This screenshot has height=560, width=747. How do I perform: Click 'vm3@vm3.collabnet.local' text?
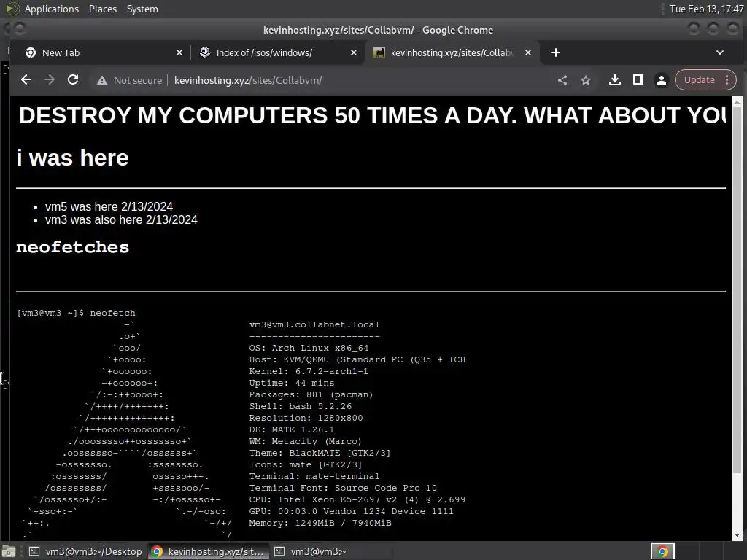314,324
